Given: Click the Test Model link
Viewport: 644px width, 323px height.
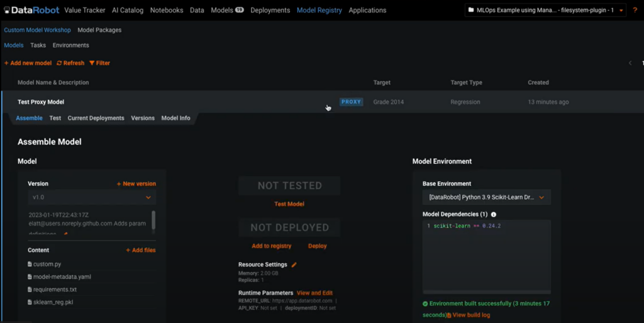Looking at the screenshot, I should 289,204.
